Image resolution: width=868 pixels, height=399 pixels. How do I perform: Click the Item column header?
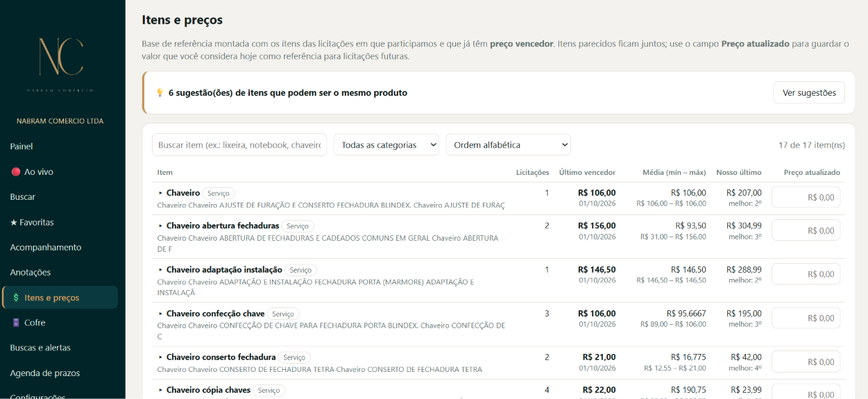165,172
